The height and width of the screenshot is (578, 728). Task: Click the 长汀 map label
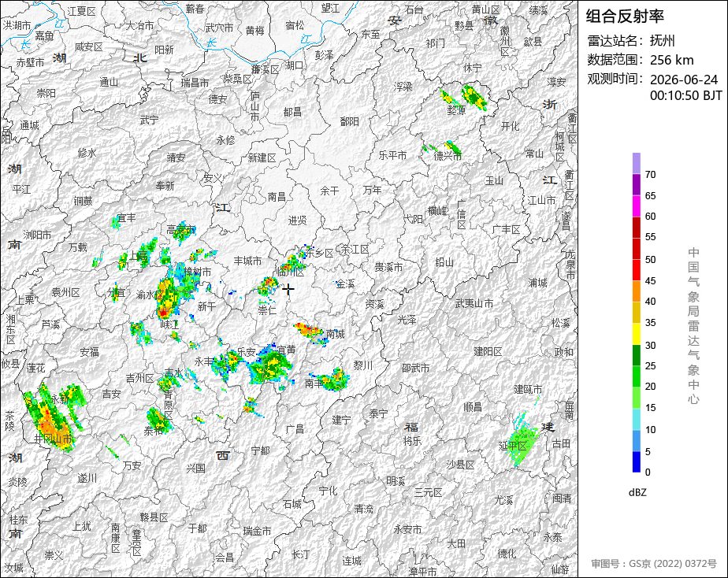[x=300, y=554]
